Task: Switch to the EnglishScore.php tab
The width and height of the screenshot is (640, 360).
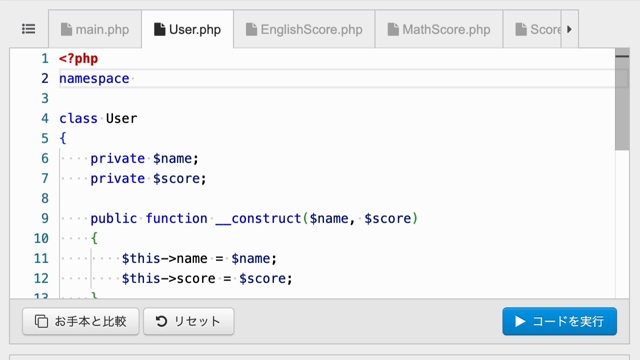Action: (x=304, y=29)
